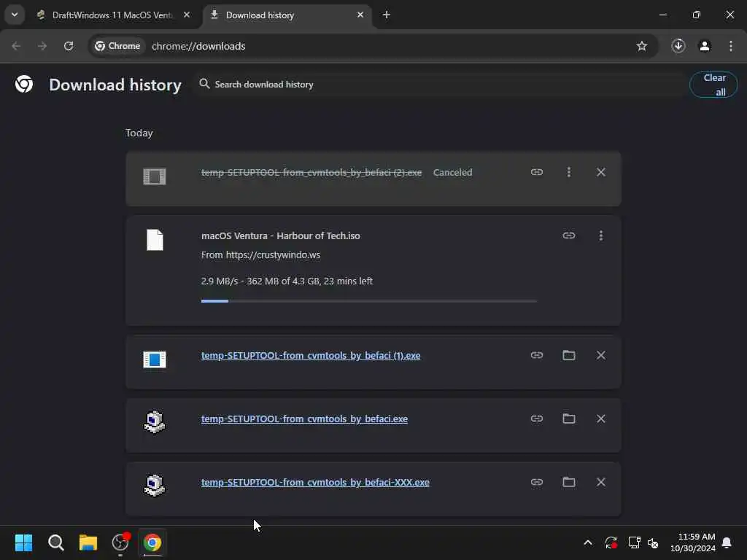
Task: Show befaci.exe in folder
Action: [x=569, y=419]
